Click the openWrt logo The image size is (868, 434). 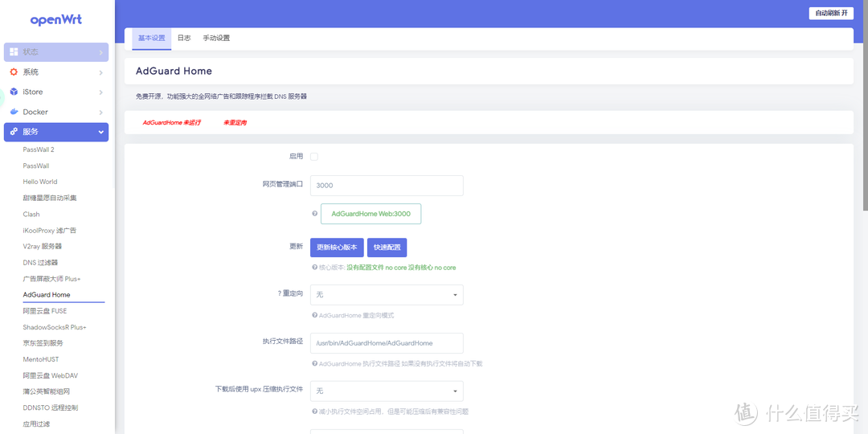[x=56, y=20]
